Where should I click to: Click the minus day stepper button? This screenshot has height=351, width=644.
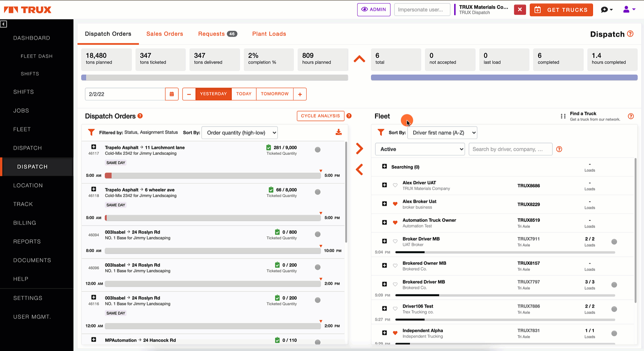pyautogui.click(x=189, y=94)
